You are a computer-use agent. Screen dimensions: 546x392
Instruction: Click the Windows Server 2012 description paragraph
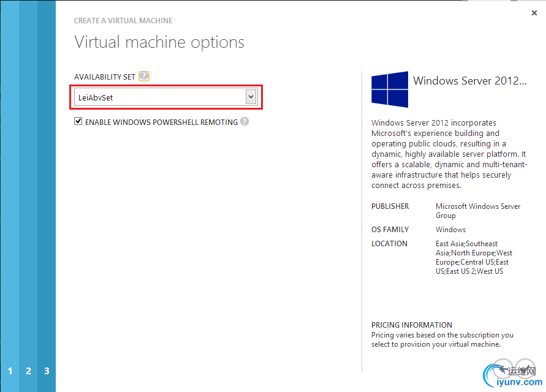tap(449, 154)
